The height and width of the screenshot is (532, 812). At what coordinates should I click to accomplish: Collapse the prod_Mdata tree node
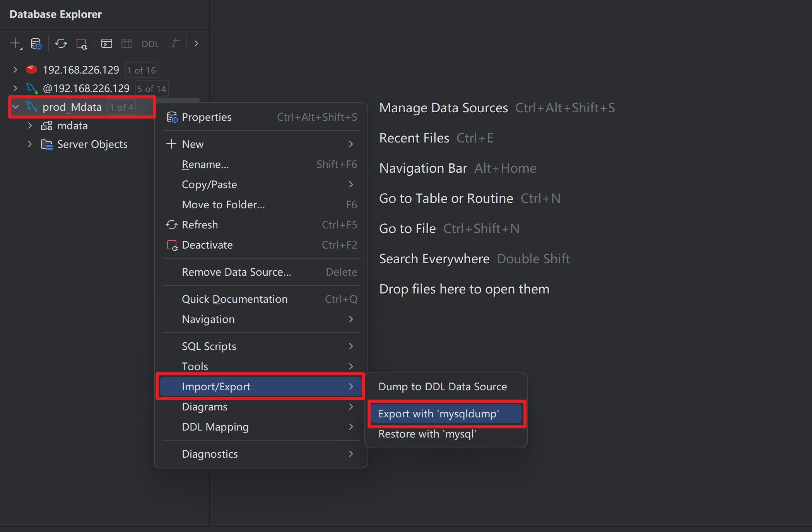[15, 107]
